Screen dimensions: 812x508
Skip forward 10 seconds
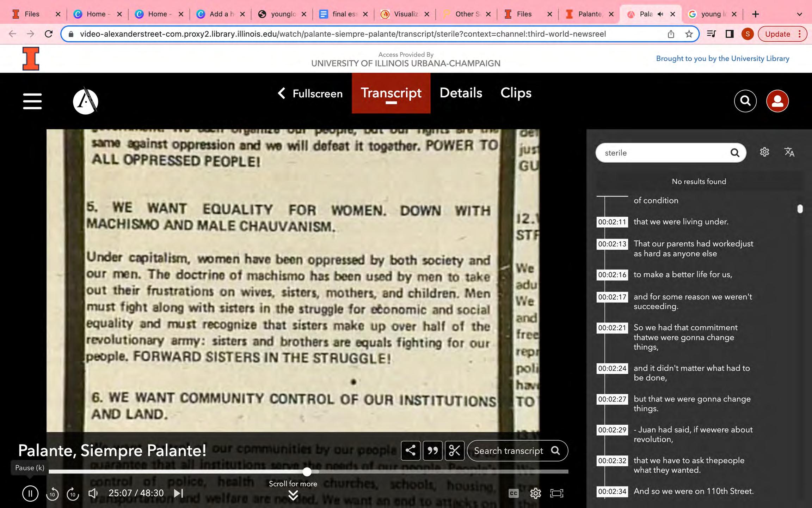[73, 494]
